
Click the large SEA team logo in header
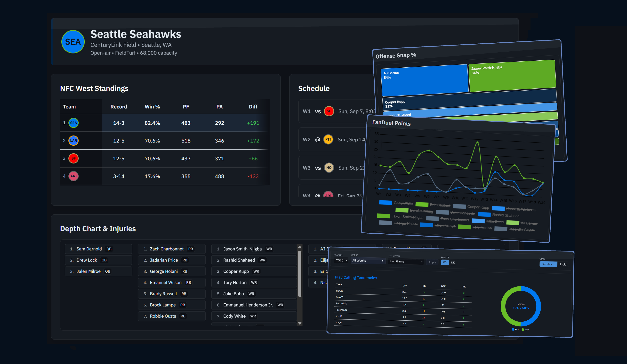[73, 42]
